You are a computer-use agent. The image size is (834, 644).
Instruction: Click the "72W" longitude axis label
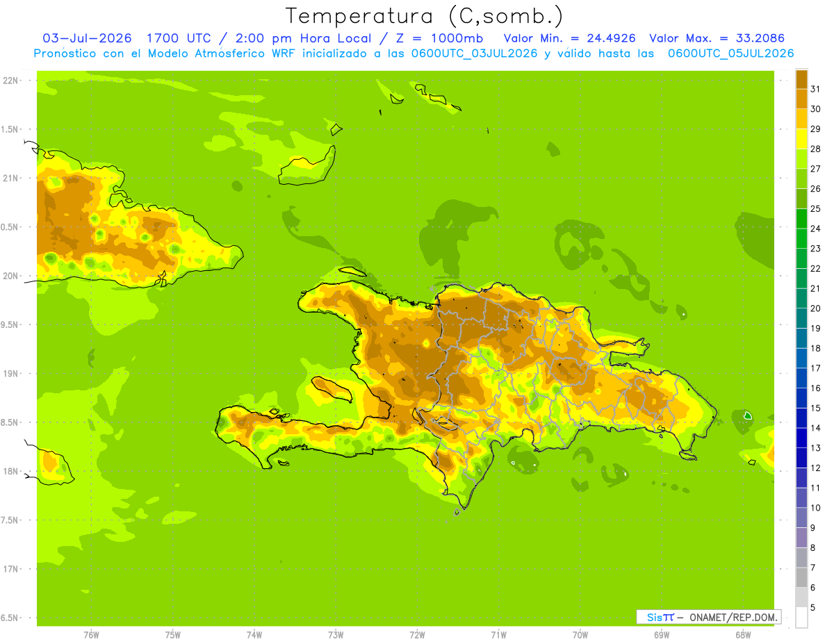[x=417, y=634]
